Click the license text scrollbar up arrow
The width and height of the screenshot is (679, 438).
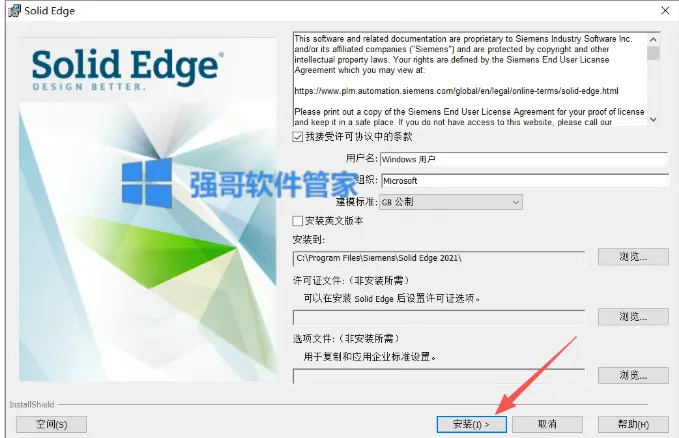point(653,39)
